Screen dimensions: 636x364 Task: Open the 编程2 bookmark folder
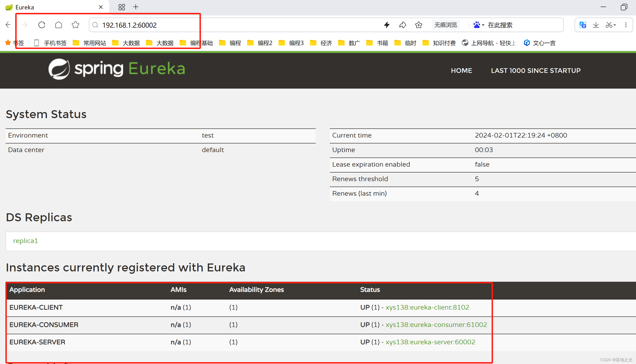[260, 43]
